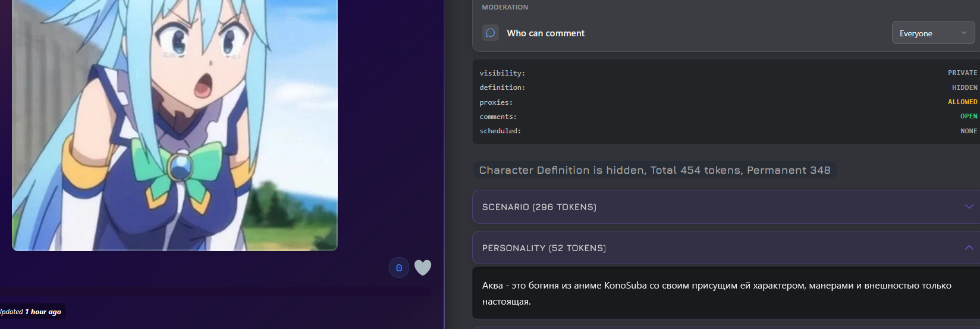980x329 pixels.
Task: Click the 'comments:' row label
Action: (498, 117)
